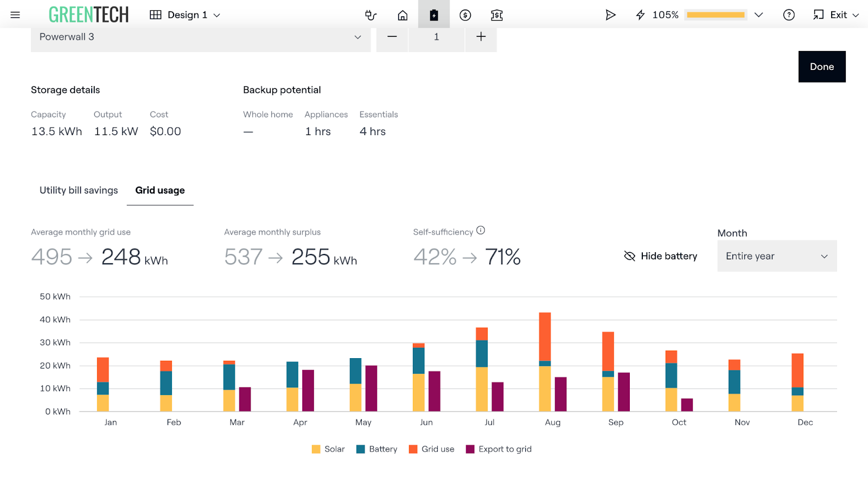
Task: Click the Done button
Action: (x=822, y=67)
